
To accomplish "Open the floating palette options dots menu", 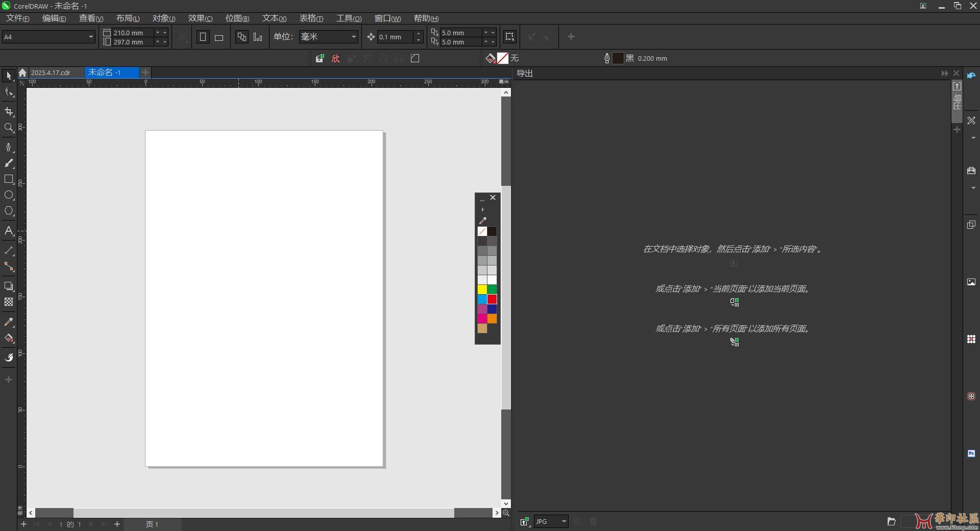I will click(x=482, y=199).
